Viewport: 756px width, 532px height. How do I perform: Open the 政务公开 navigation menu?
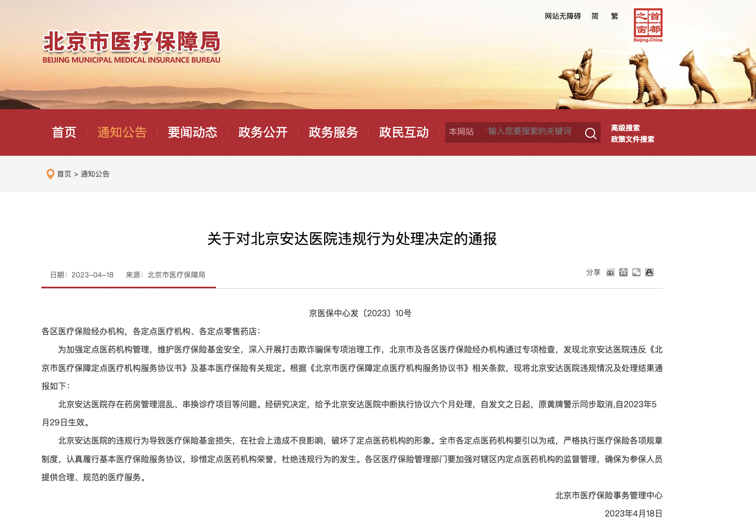263,132
